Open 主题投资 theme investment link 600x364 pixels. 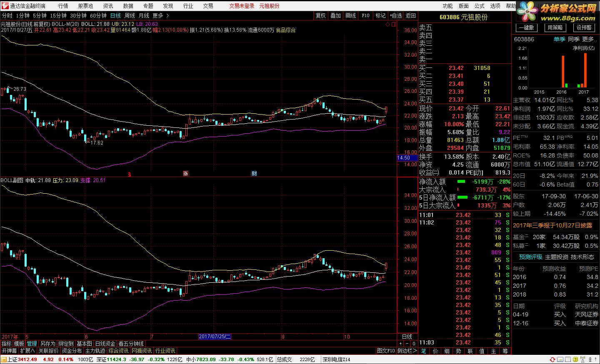pyautogui.click(x=557, y=257)
